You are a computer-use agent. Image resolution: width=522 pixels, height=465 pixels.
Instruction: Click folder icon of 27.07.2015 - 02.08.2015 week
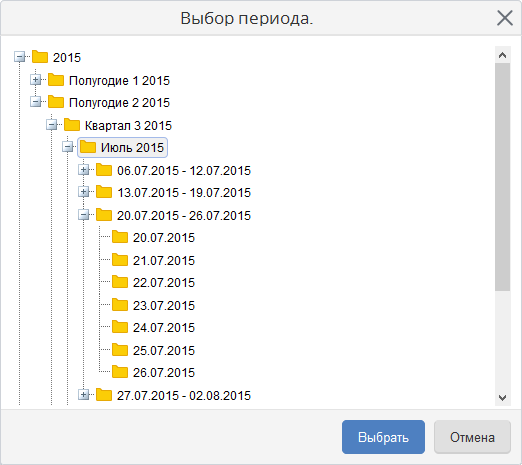click(104, 395)
